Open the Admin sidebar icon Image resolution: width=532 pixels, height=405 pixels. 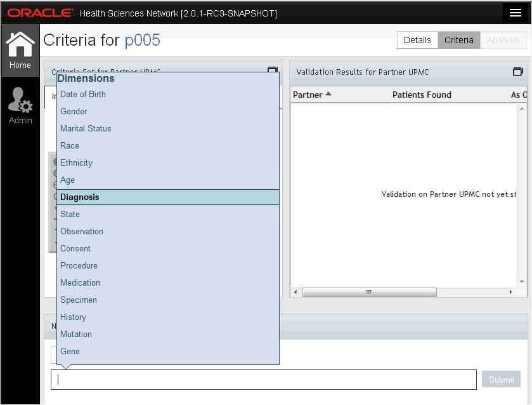pyautogui.click(x=20, y=105)
